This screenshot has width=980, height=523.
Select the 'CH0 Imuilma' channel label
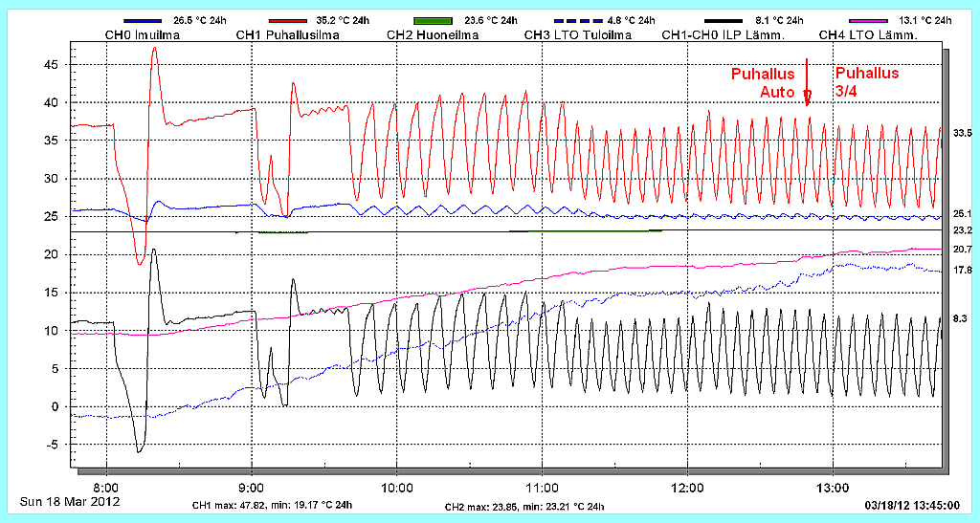coord(143,35)
